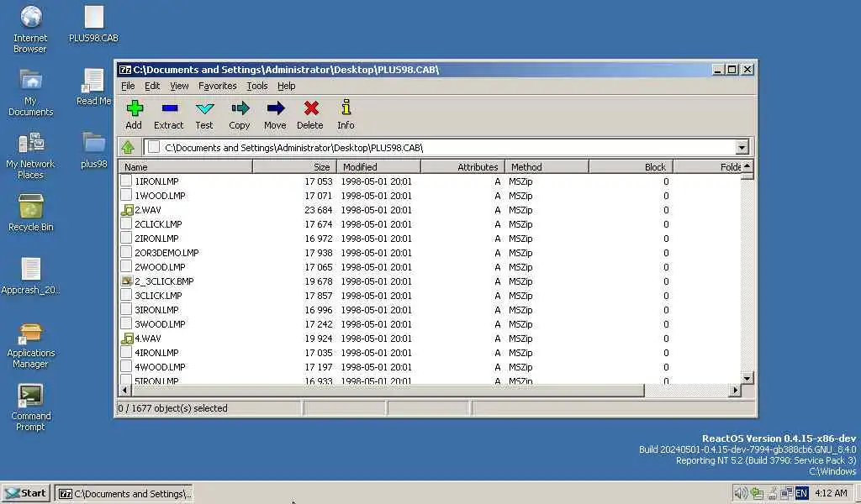Select the 4.WAV audio file icon
The height and width of the screenshot is (504, 861).
point(127,339)
